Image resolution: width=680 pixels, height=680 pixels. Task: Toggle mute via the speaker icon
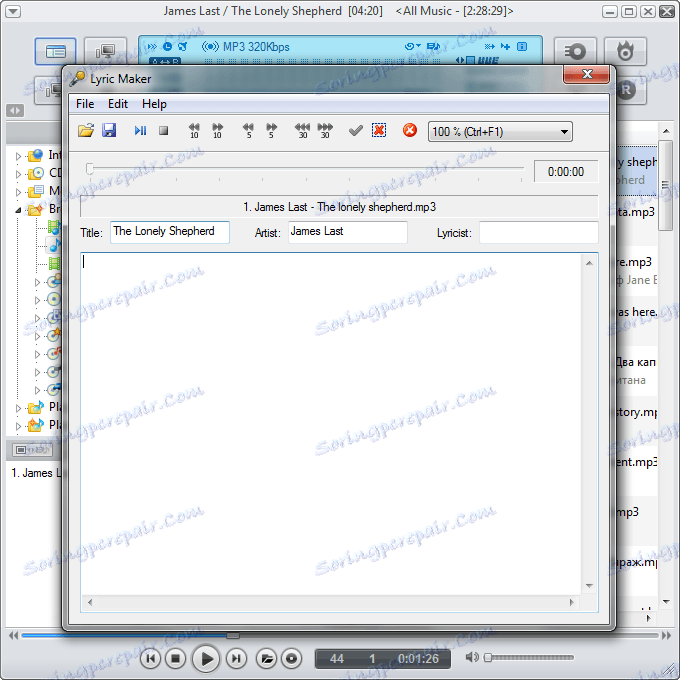point(471,657)
